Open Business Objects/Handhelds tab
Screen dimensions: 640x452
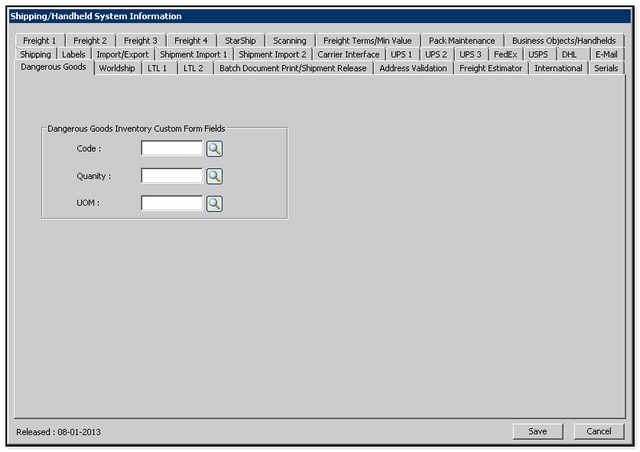pos(564,41)
